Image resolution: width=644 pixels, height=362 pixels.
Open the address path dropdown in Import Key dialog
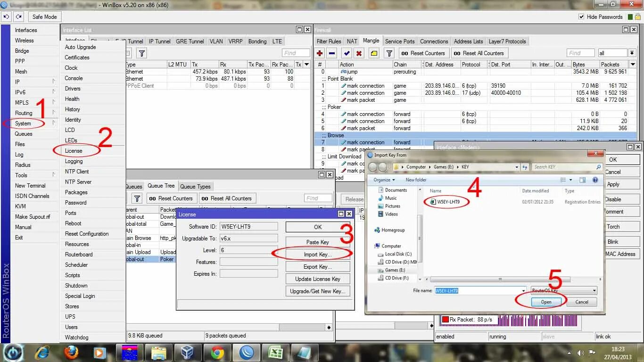click(x=517, y=167)
